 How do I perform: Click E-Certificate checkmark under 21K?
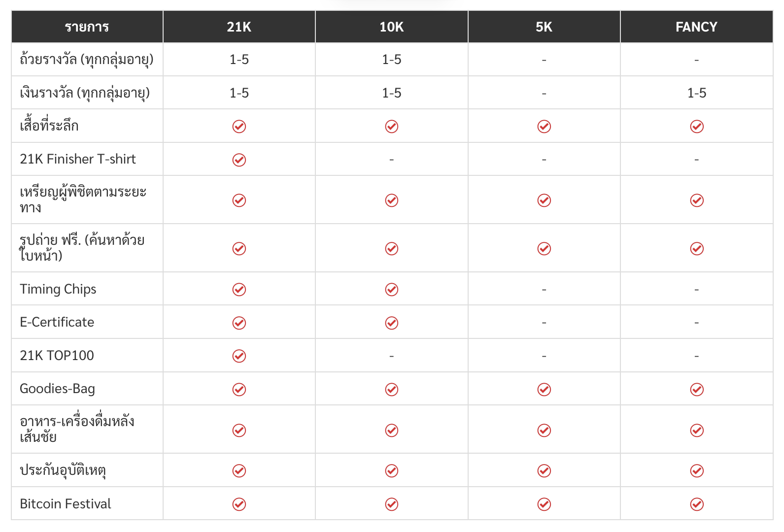(x=239, y=323)
